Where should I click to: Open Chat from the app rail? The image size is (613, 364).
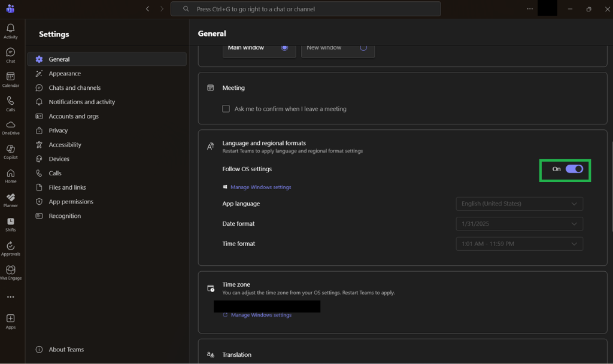pos(11,55)
